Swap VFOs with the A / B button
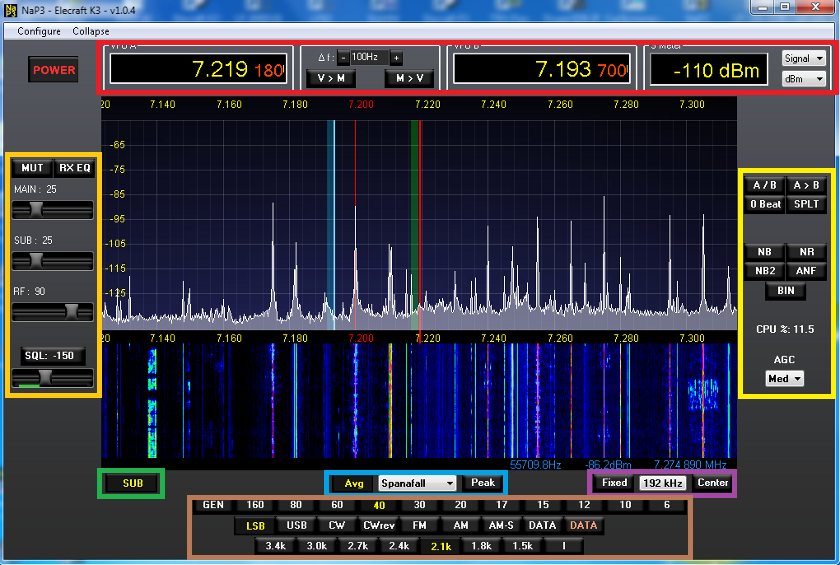 (765, 185)
